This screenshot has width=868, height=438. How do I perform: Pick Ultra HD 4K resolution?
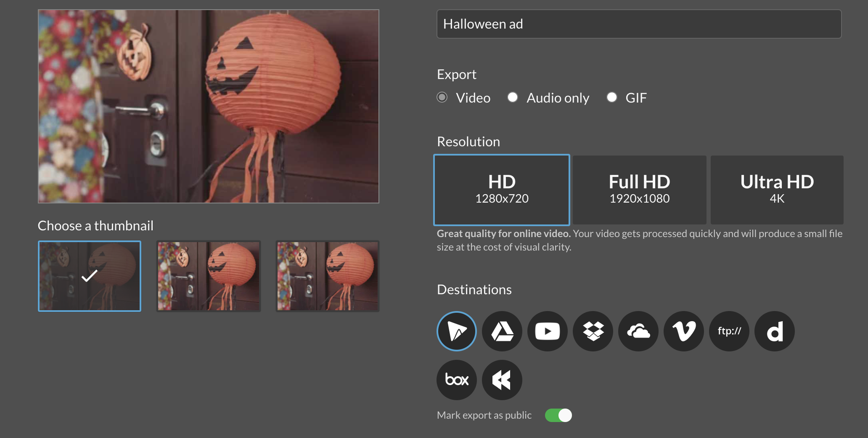click(777, 190)
